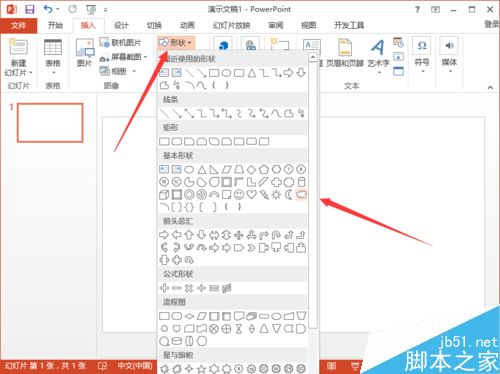
Task: Select the trapezoid shape in 基本形状
Action: point(239,169)
